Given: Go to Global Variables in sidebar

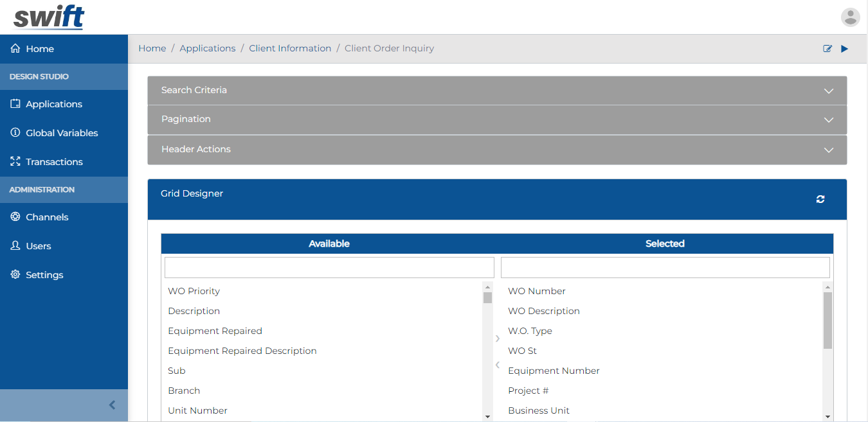Looking at the screenshot, I should coord(62,133).
